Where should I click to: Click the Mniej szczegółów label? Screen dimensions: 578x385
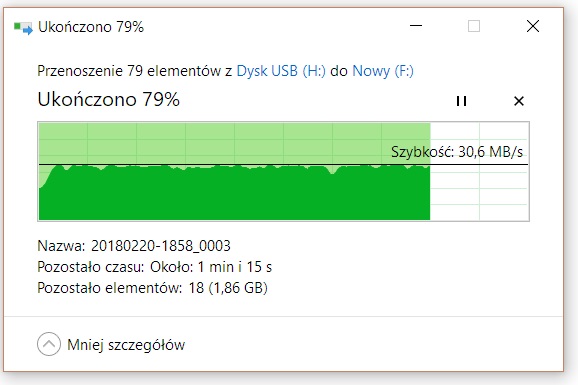[126, 345]
